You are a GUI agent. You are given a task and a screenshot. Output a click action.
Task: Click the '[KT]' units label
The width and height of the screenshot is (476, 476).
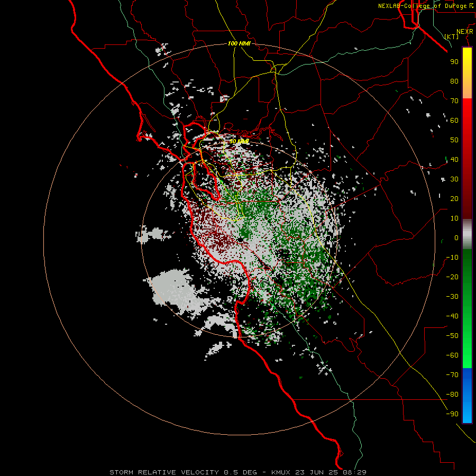[x=452, y=36]
